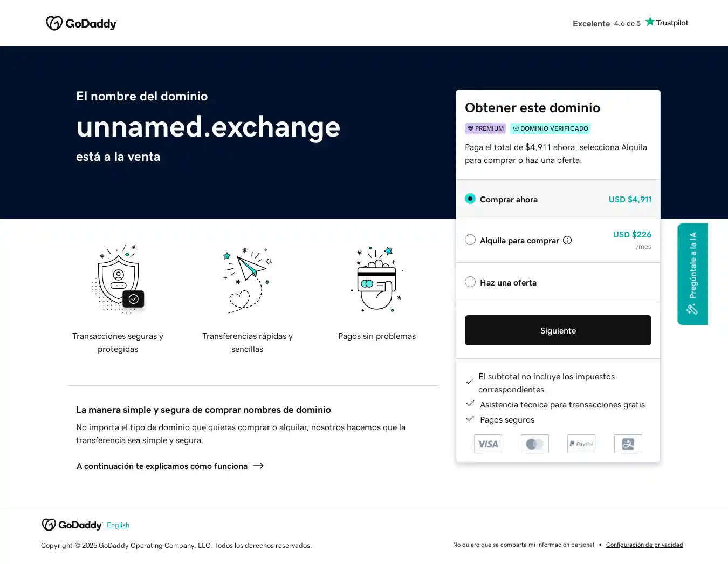
Task: Open the Trustpilot rating badge
Action: point(630,23)
